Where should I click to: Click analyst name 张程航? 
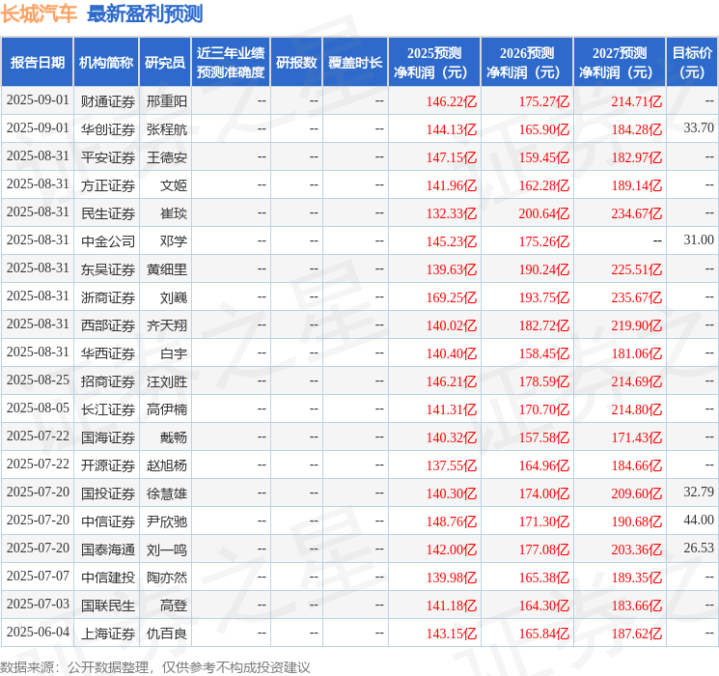click(x=166, y=129)
